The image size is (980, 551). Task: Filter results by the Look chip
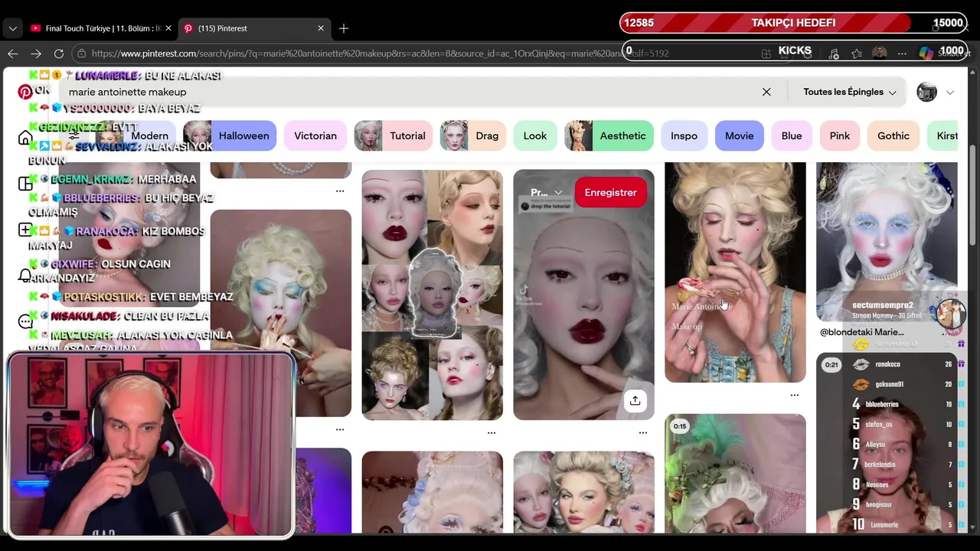point(535,135)
